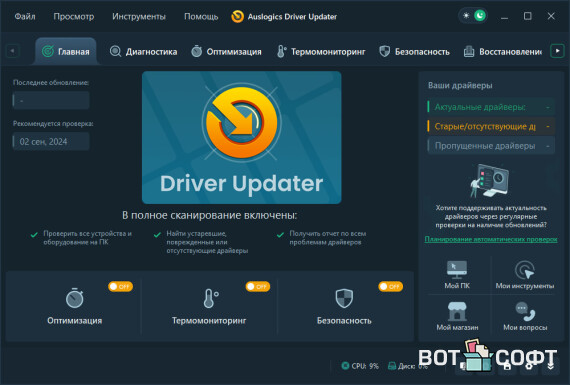This screenshot has width=570, height=385.
Task: Click the target icon on the Главная tab
Action: point(48,51)
